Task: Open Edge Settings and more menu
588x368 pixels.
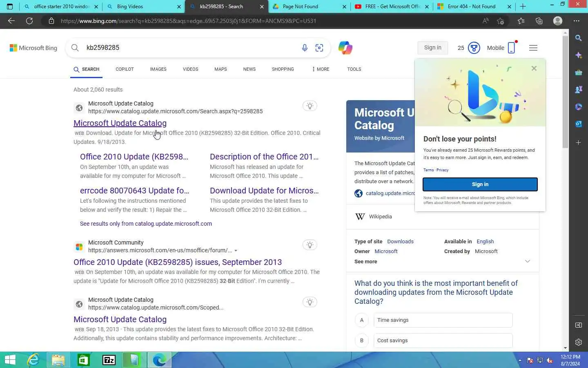Action: [577, 21]
